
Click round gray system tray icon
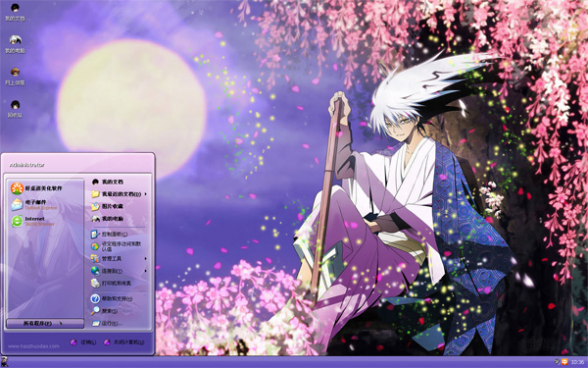557,362
